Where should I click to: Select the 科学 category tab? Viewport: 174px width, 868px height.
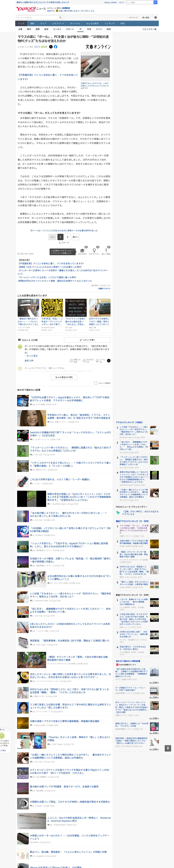pyautogui.click(x=89, y=29)
